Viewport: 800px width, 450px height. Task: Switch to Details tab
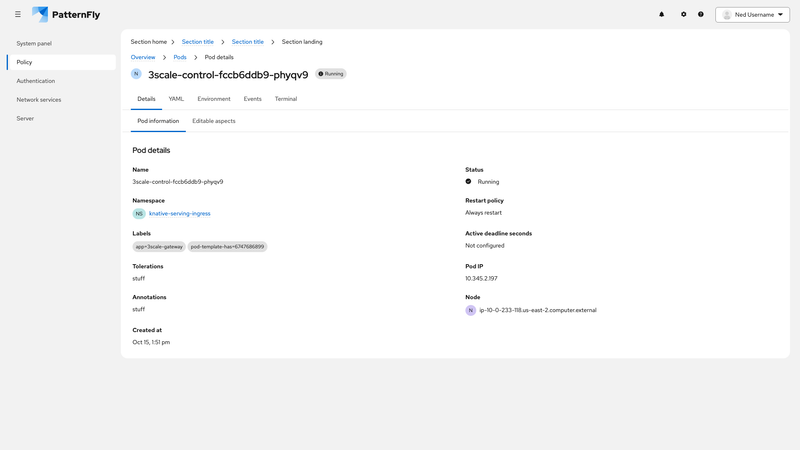pos(146,99)
